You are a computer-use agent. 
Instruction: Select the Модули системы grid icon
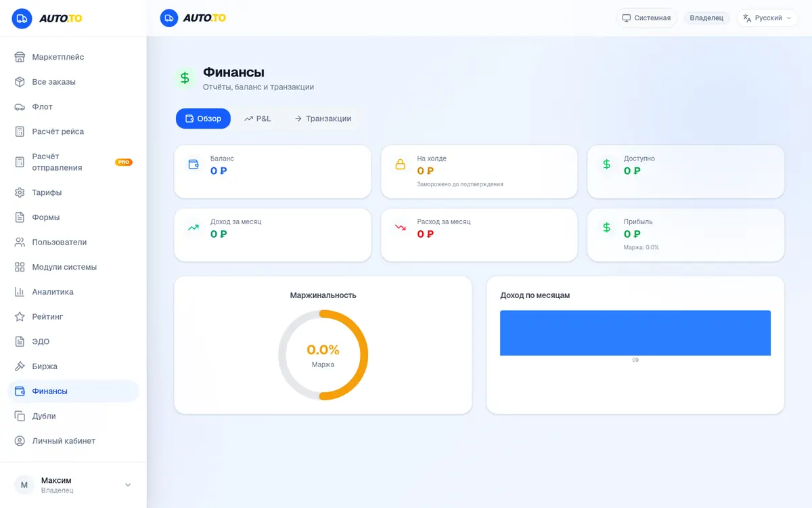coord(20,267)
